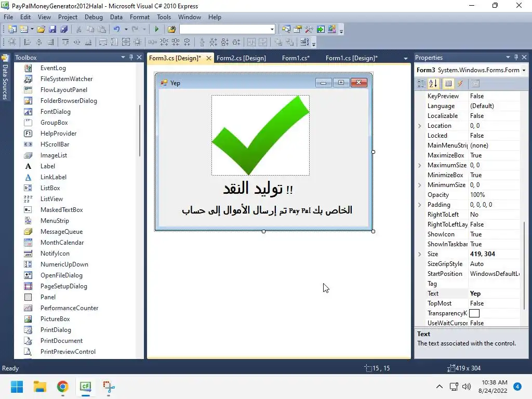Open the active documents list dropdown

[x=405, y=58]
